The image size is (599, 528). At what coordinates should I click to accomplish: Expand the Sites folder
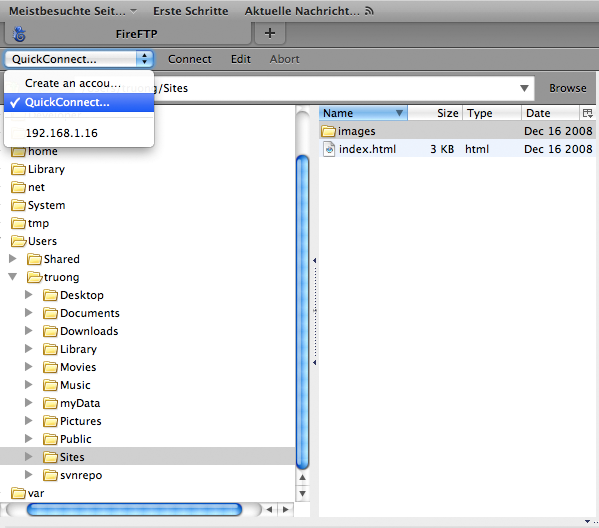coord(29,457)
